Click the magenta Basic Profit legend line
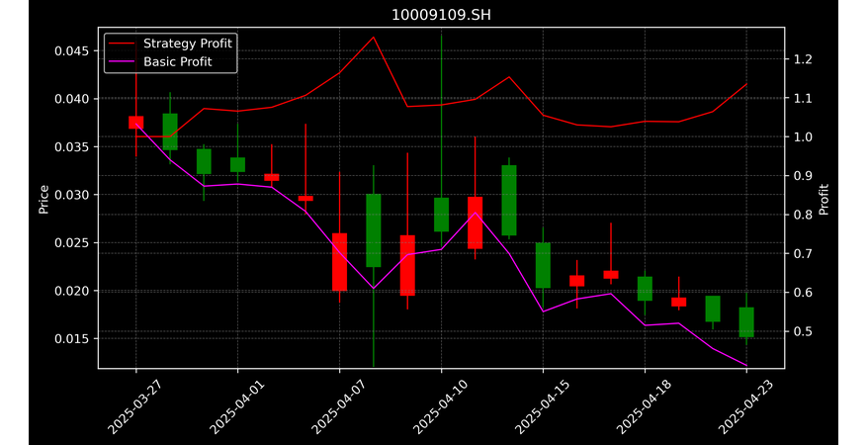Screen dimensions: 868x445 tap(122, 61)
